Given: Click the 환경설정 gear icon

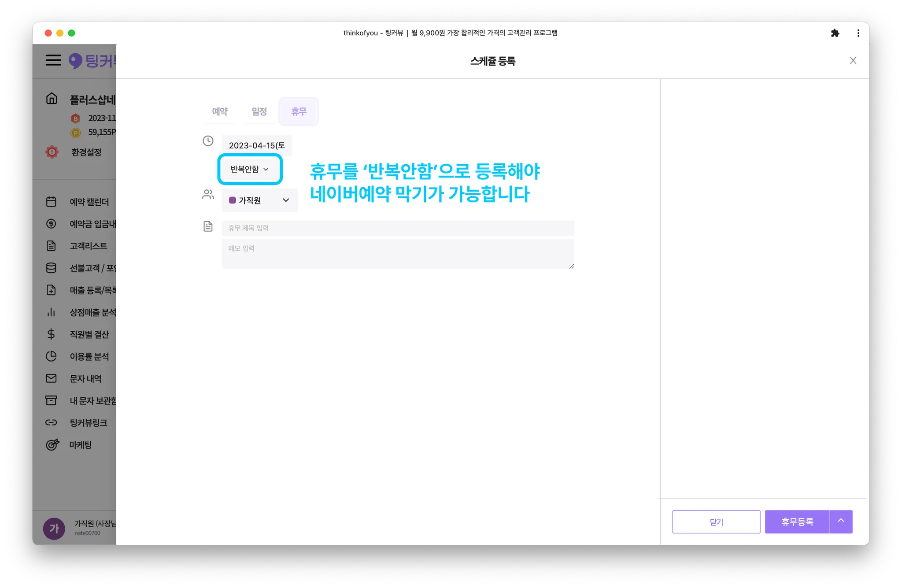Looking at the screenshot, I should [52, 152].
